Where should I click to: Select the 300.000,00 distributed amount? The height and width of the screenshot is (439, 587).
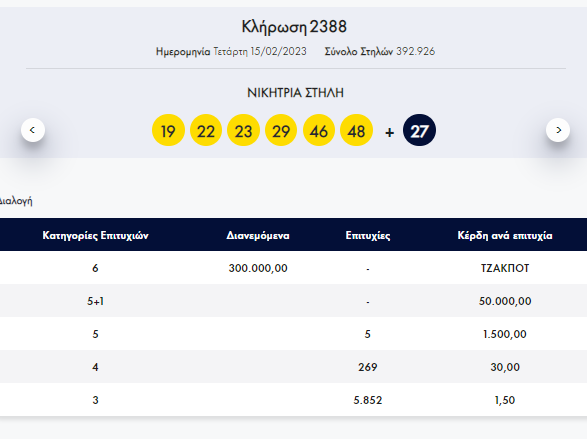coord(258,268)
